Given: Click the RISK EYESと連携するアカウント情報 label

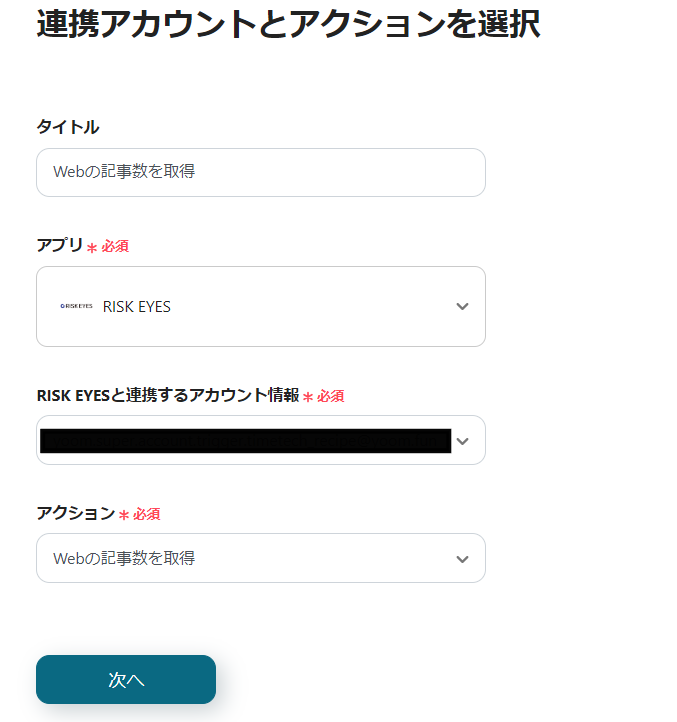Looking at the screenshot, I should click(167, 395).
